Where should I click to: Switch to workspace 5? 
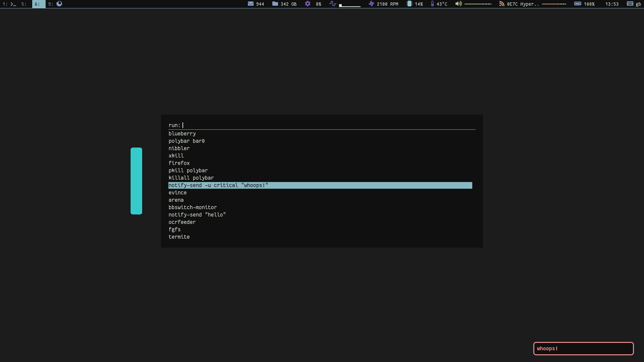(x=24, y=4)
